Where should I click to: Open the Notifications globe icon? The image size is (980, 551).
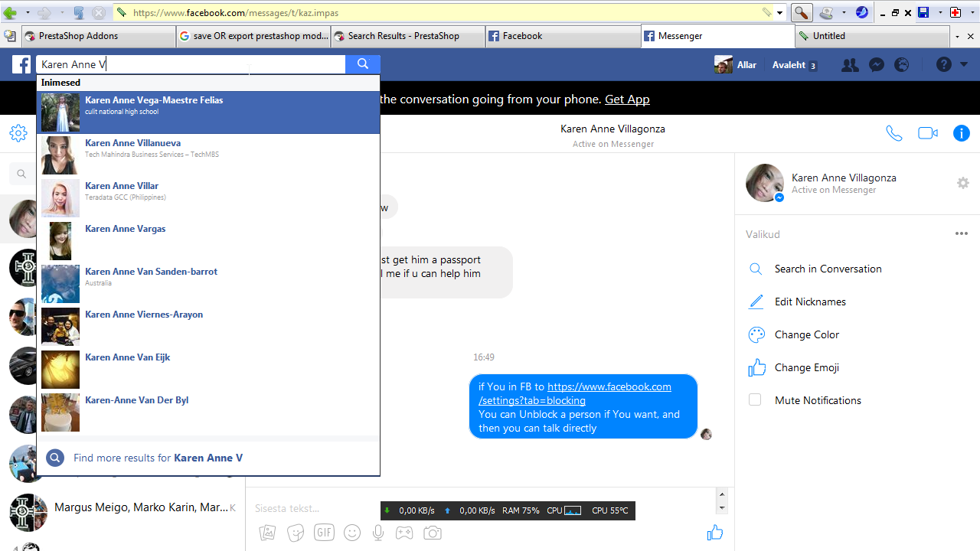(x=902, y=65)
